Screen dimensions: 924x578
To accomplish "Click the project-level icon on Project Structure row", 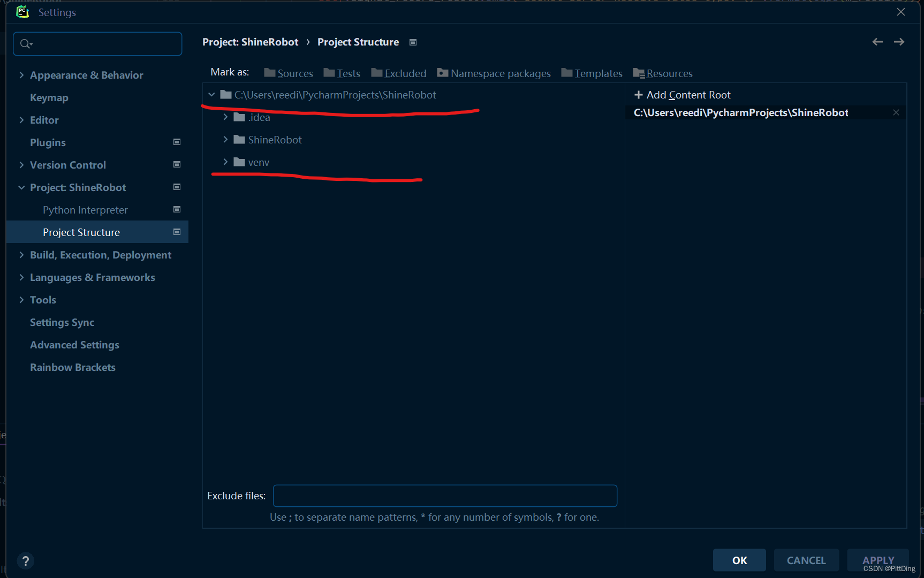I will click(x=177, y=232).
